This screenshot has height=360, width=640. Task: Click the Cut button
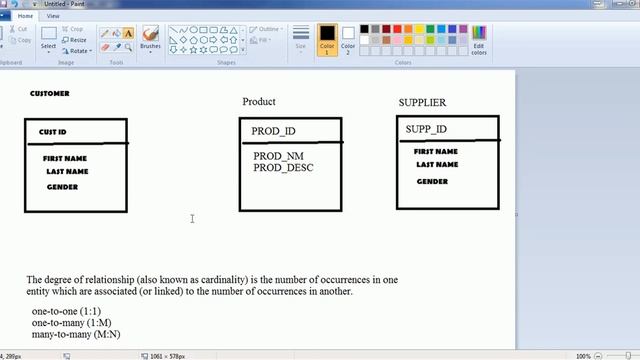(x=19, y=29)
